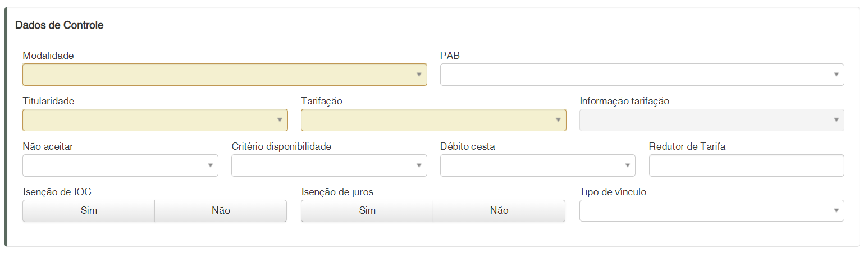The image size is (868, 253).
Task: Open the Modalidade dropdown
Action: pos(225,75)
